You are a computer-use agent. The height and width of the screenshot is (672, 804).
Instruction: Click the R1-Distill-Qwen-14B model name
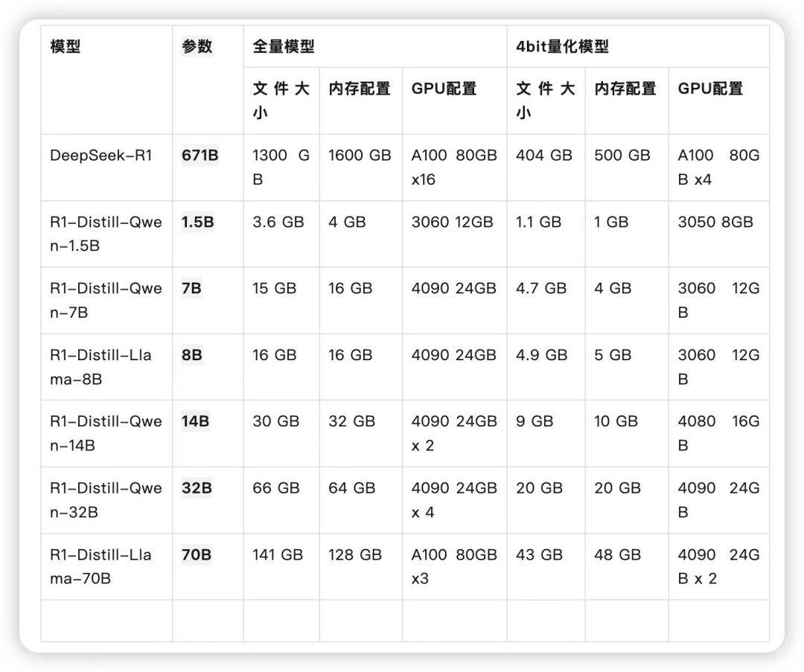(106, 433)
